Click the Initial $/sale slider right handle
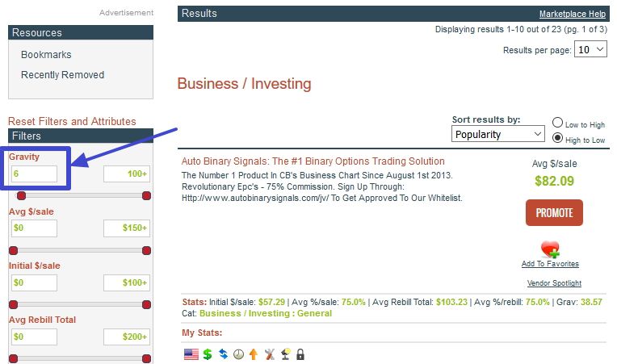The width and height of the screenshot is (617, 364). 146,304
